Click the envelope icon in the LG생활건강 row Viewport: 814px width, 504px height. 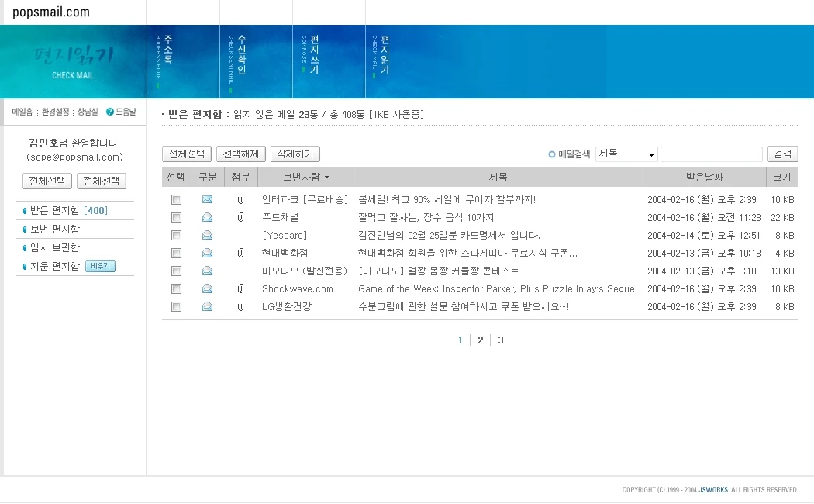[207, 306]
